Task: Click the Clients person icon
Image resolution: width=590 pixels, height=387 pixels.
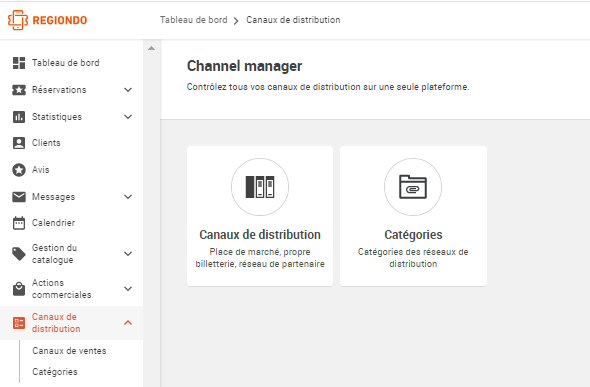Action: coord(19,143)
